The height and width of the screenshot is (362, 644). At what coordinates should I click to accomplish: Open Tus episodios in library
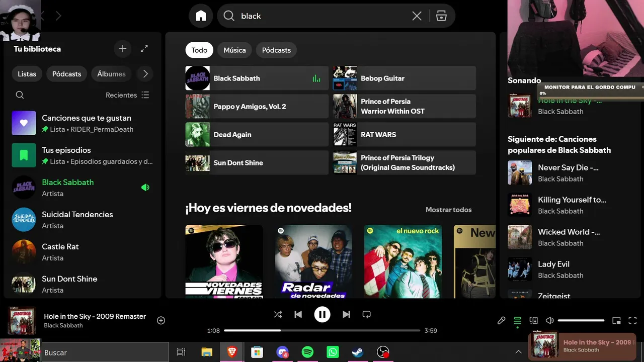click(83, 155)
